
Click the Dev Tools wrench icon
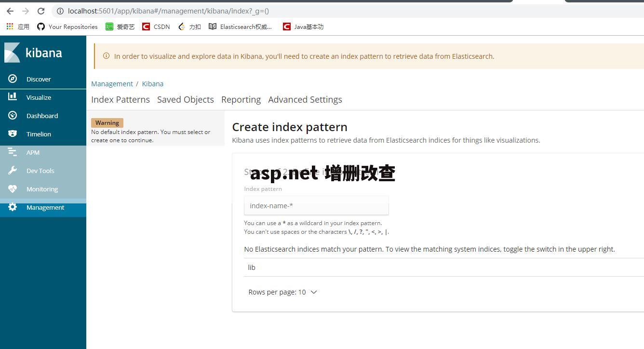[13, 170]
